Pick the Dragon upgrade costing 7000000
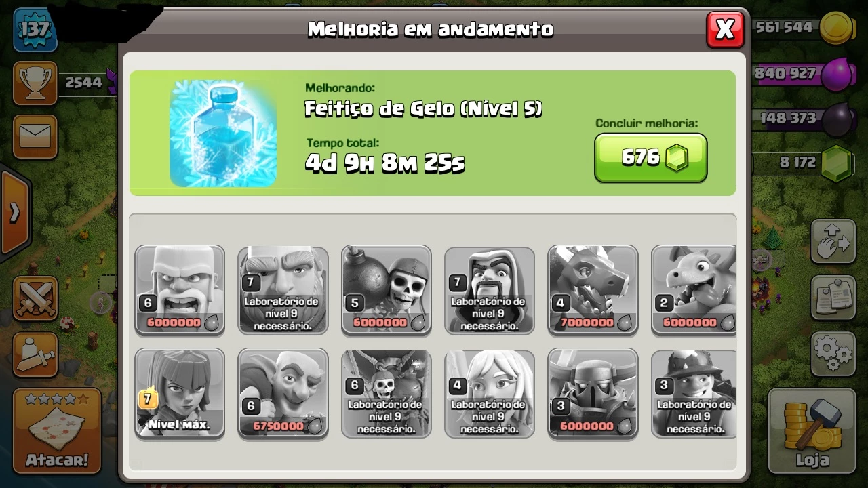The height and width of the screenshot is (488, 868). (x=593, y=290)
